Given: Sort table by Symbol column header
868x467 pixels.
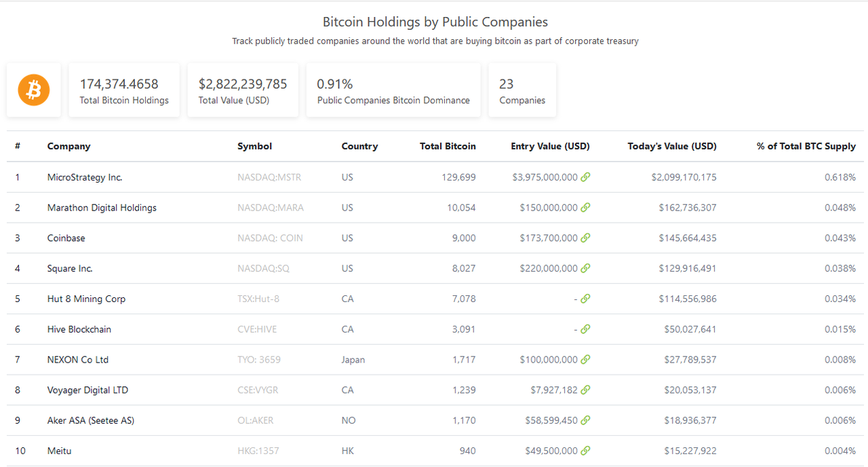Looking at the screenshot, I should point(254,146).
